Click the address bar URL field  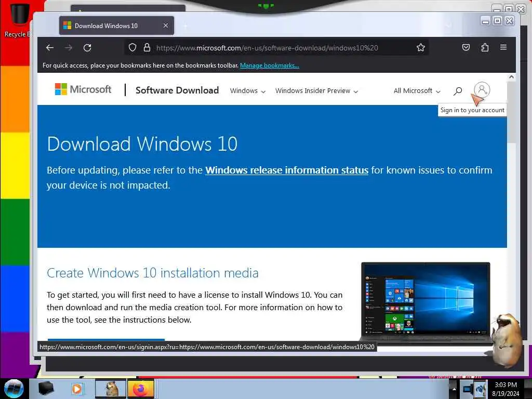(x=276, y=48)
